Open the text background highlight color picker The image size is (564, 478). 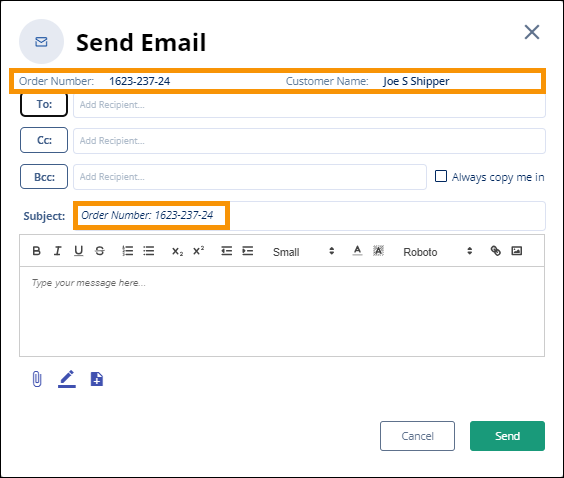pos(378,251)
